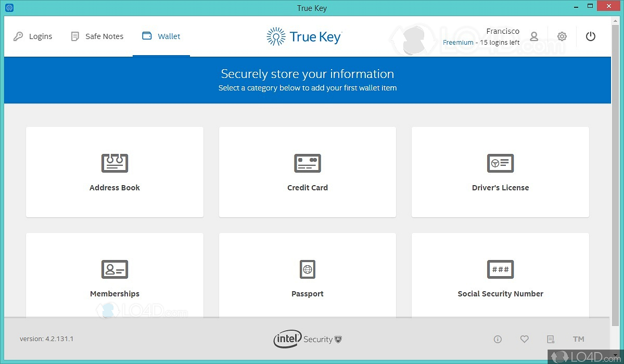Select the Wallet tab
624x364 pixels.
[x=161, y=36]
